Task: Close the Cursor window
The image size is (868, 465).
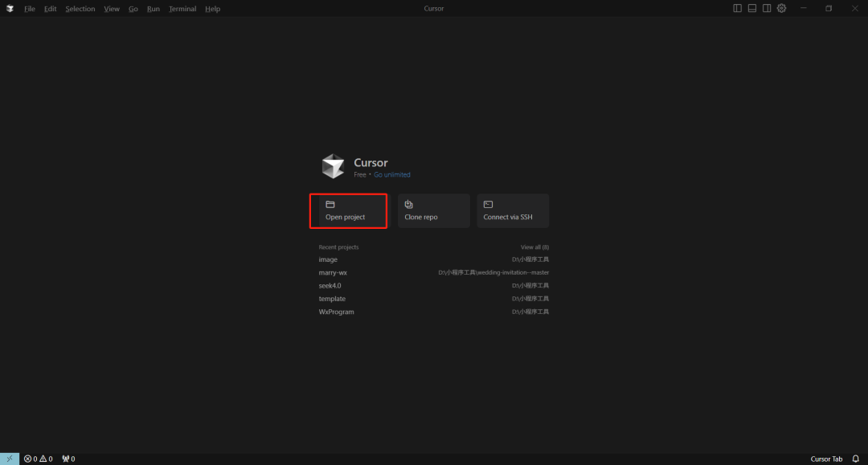Action: click(x=854, y=8)
